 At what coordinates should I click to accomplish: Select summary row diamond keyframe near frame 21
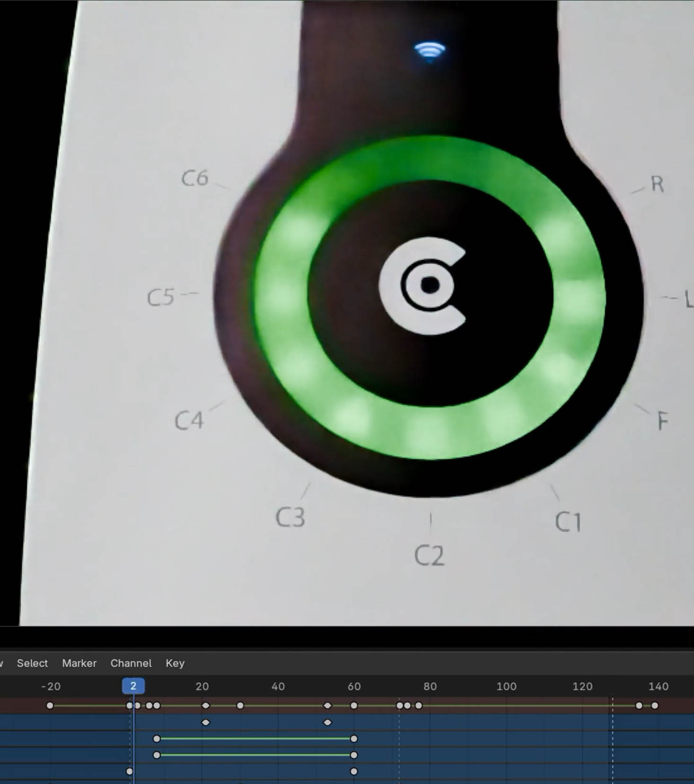click(205, 705)
